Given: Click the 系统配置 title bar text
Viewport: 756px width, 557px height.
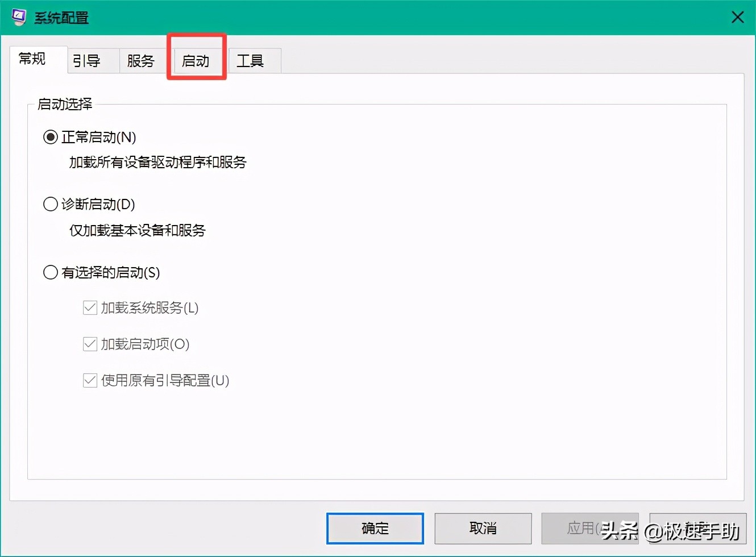Looking at the screenshot, I should click(x=49, y=17).
